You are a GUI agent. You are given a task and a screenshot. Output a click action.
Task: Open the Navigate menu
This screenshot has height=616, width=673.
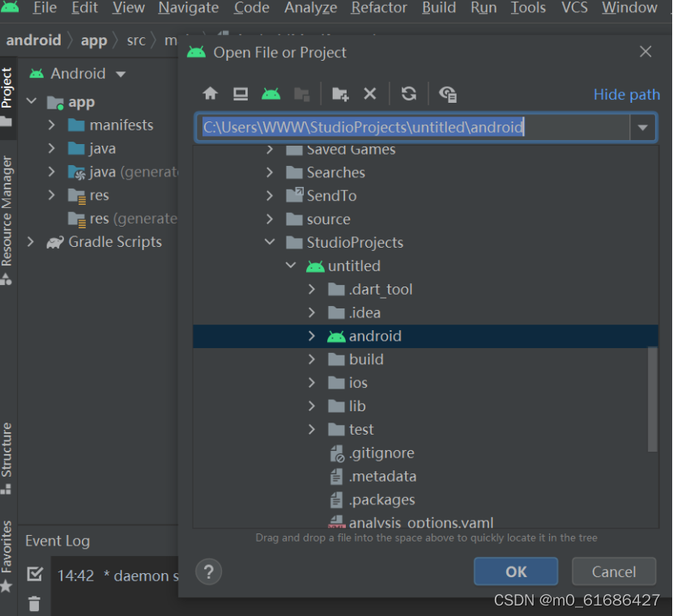pyautogui.click(x=189, y=8)
